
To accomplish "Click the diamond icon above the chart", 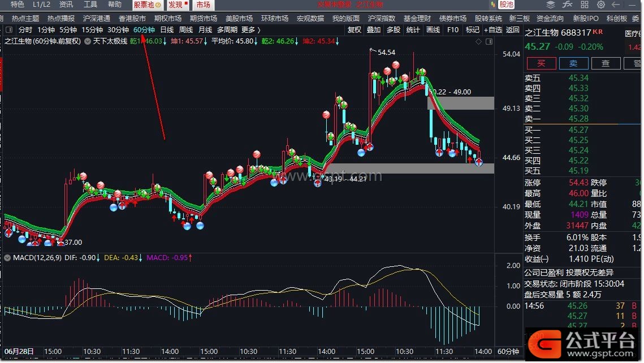I will [x=479, y=41].
